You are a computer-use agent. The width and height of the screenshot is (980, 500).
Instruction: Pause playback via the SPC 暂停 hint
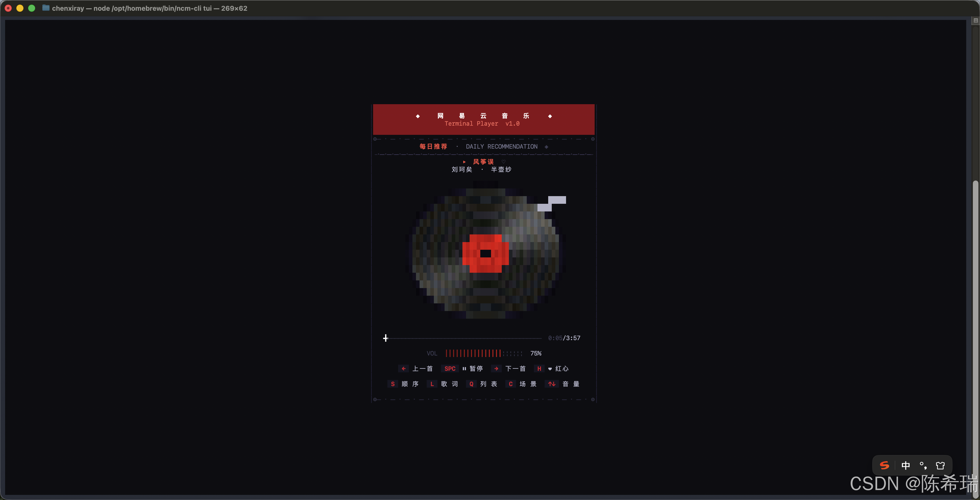pos(462,369)
